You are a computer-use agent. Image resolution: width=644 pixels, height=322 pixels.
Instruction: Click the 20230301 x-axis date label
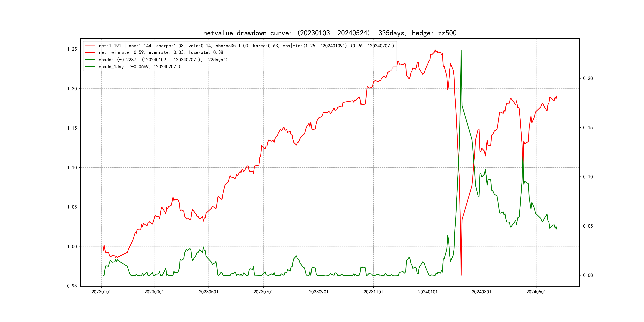(154, 292)
